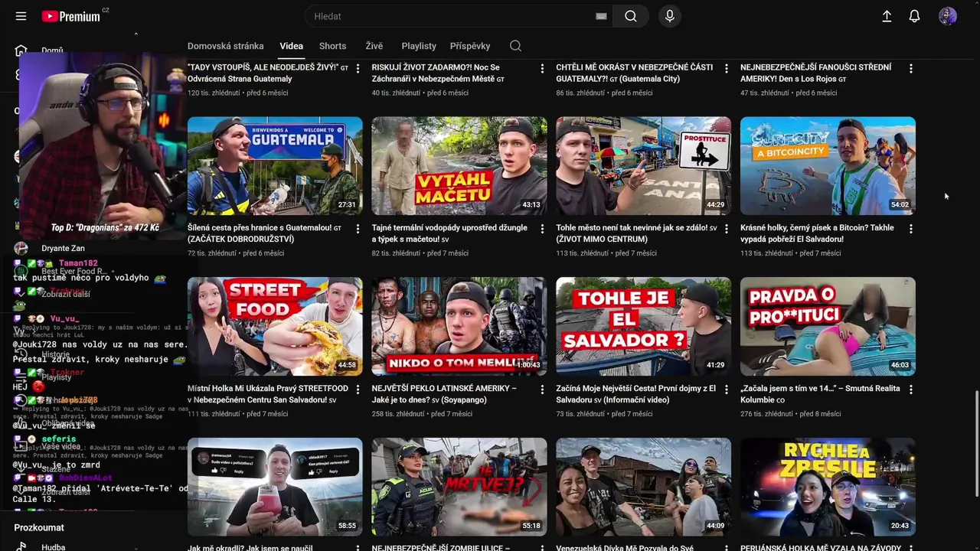Image resolution: width=980 pixels, height=551 pixels.
Task: Open title 'Krásné holky, černý písek a Bitcoin?'
Action: (x=817, y=233)
